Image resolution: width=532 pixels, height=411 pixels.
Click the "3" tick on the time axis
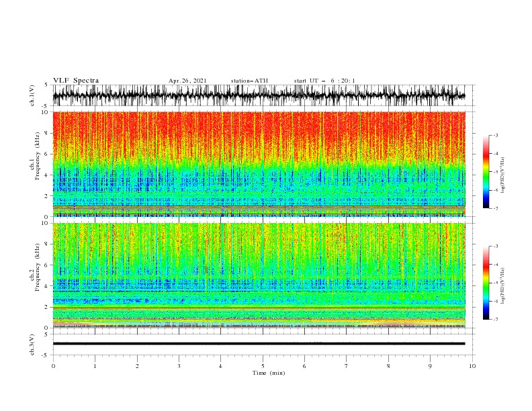179,366
